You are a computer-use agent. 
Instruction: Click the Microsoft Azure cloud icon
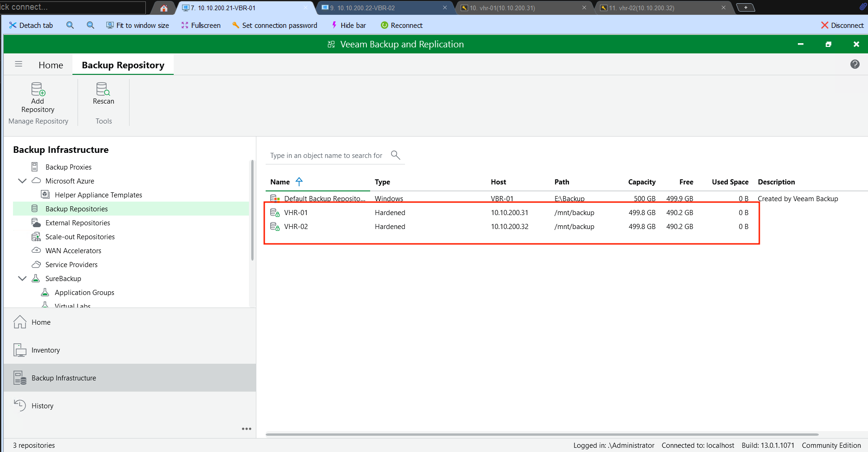[36, 181]
